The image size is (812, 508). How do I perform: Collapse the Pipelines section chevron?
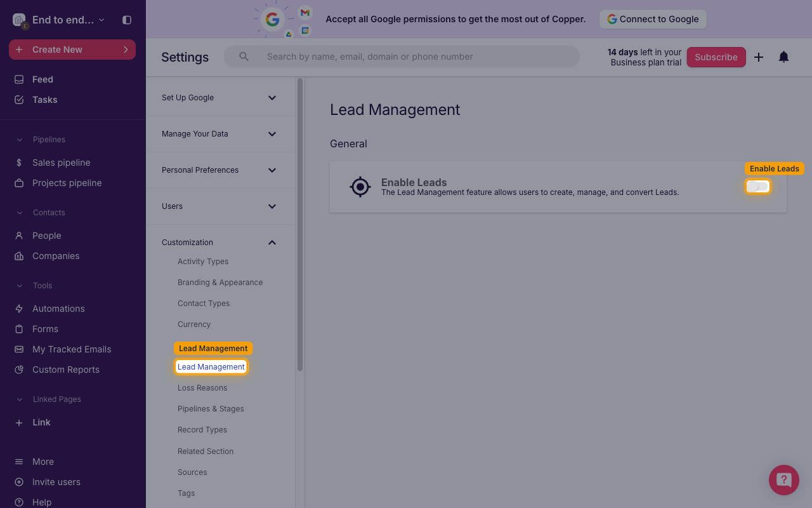tap(19, 140)
